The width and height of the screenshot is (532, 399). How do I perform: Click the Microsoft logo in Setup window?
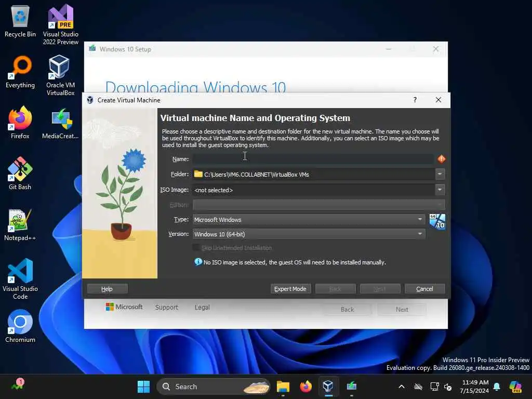pyautogui.click(x=124, y=307)
